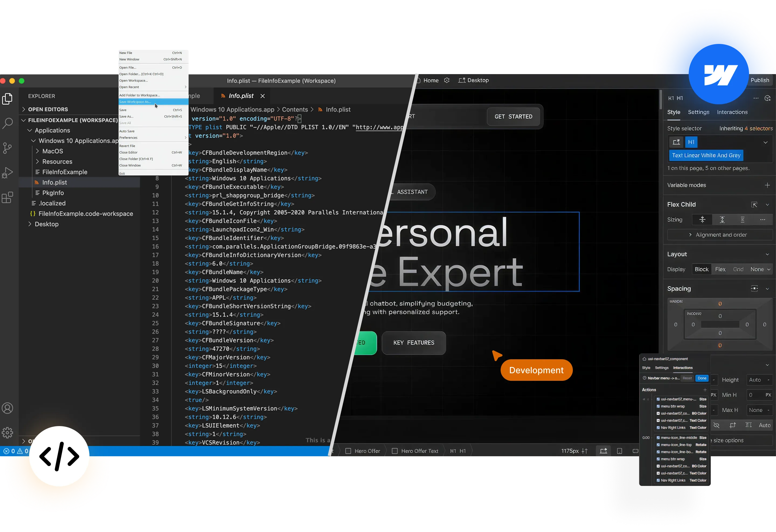Set Display to Flex in the Layout section

(x=720, y=269)
